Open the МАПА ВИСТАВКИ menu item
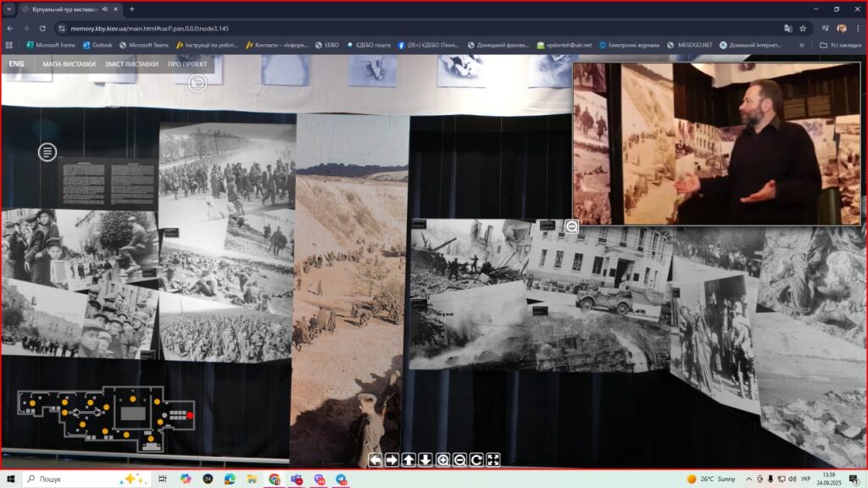The image size is (868, 488). 69,64
